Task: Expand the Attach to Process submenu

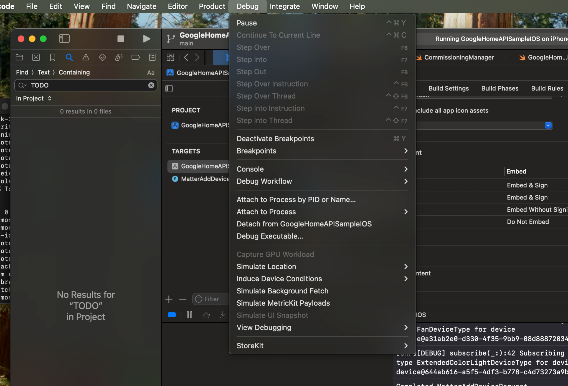Action: 322,212
